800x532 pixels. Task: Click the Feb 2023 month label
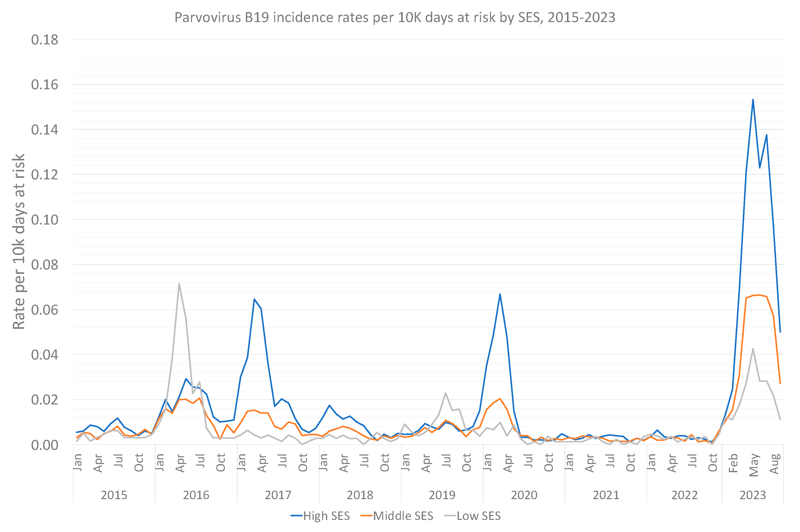click(733, 463)
